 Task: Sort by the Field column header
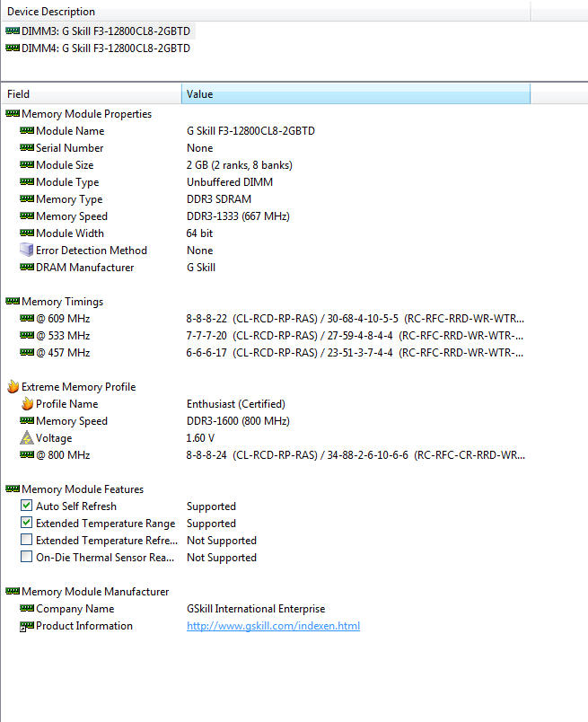(x=92, y=94)
